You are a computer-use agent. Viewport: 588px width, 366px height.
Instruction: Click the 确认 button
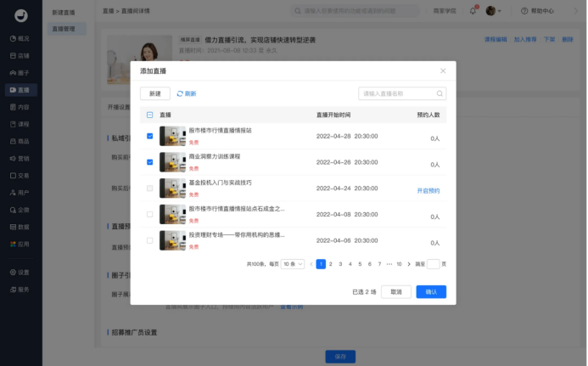pos(431,291)
